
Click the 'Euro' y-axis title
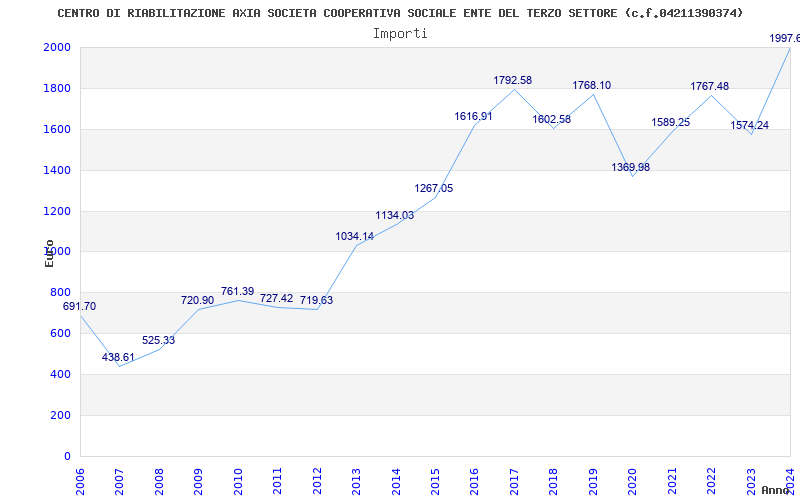[49, 254]
